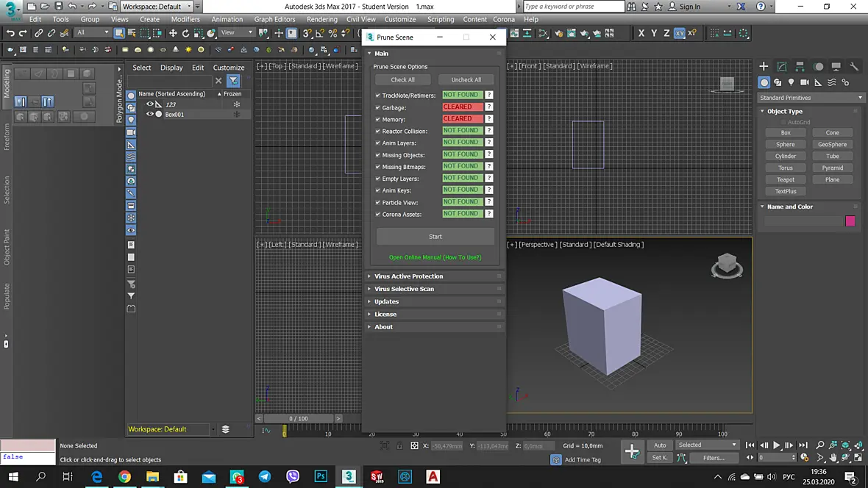Expand the About rollout
This screenshot has width=868, height=488.
(435, 327)
